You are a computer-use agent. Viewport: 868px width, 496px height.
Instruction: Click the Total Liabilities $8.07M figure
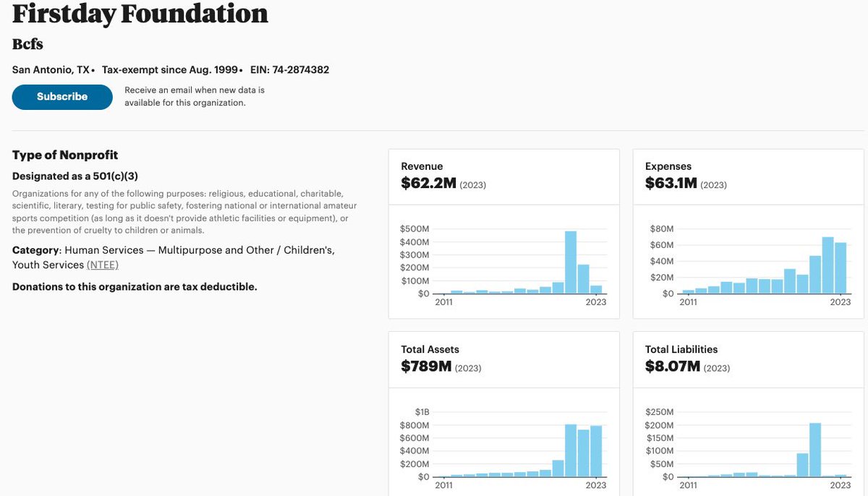[x=673, y=367]
